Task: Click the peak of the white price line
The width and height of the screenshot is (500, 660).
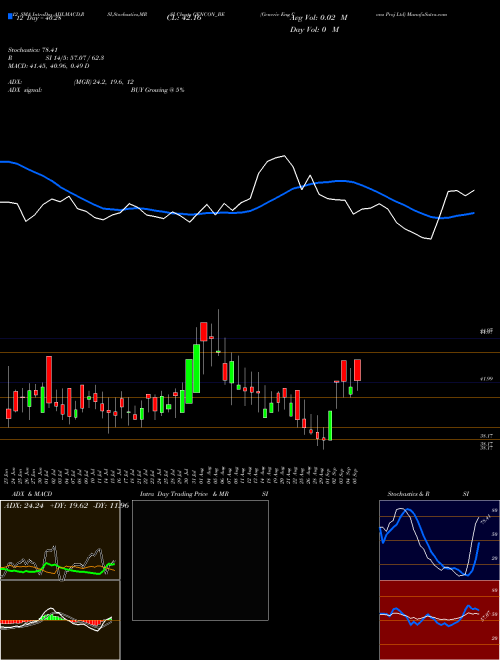Action: (285, 156)
